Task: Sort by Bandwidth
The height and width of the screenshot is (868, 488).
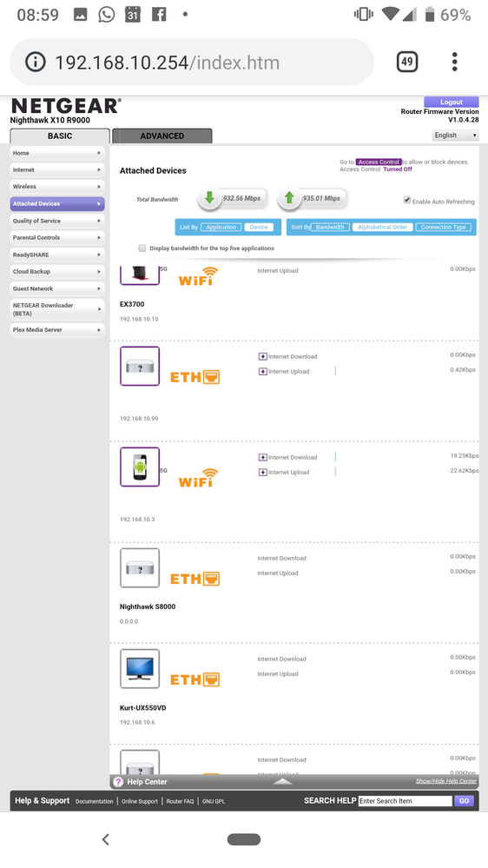Action: [330, 227]
